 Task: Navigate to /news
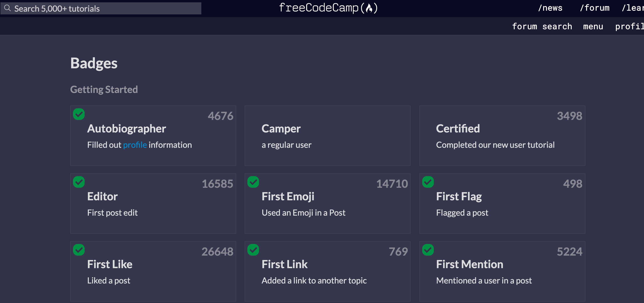tap(550, 8)
